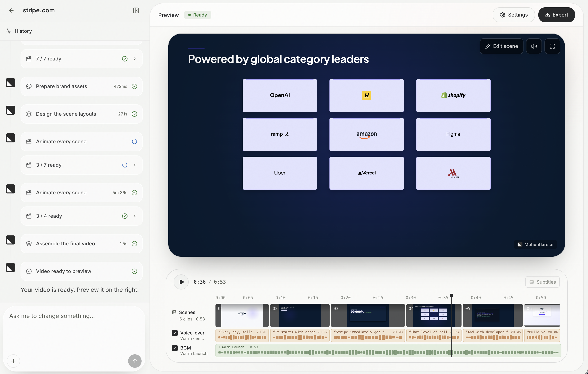Seek to the 0:10 mark on timeline ruler
Screen dimensions: 588x374
[280, 298]
